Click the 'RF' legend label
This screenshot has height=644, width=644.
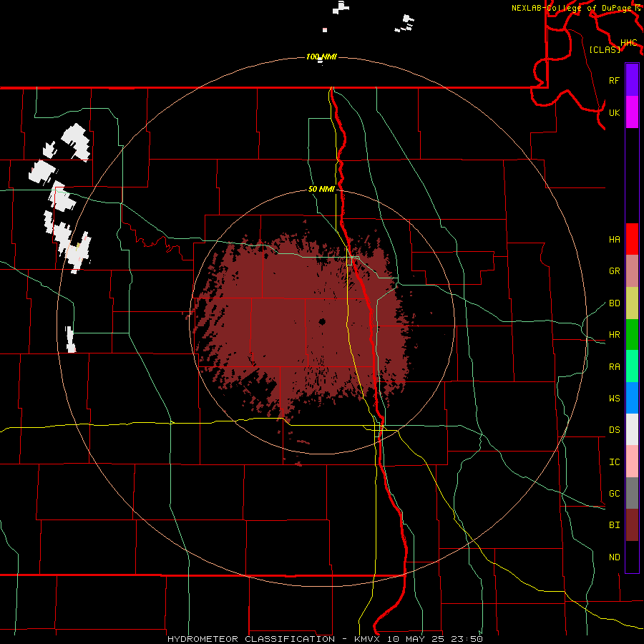[615, 80]
